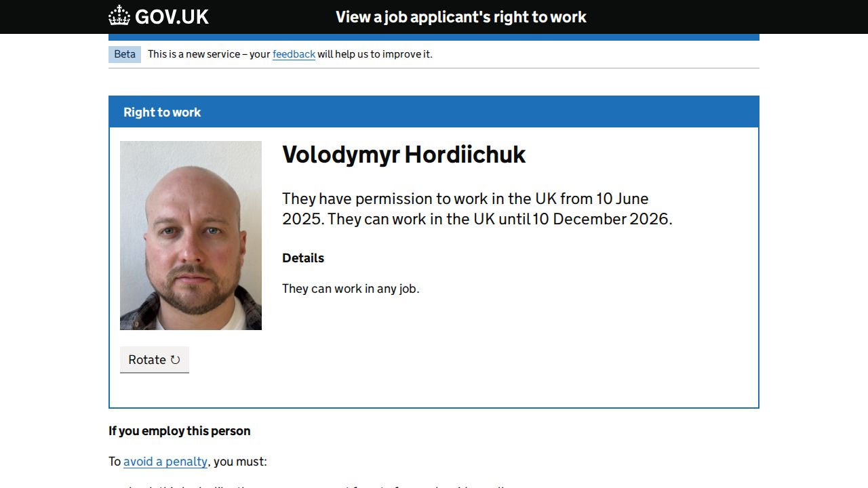Click the 'Right to work' panel header

pyautogui.click(x=162, y=113)
